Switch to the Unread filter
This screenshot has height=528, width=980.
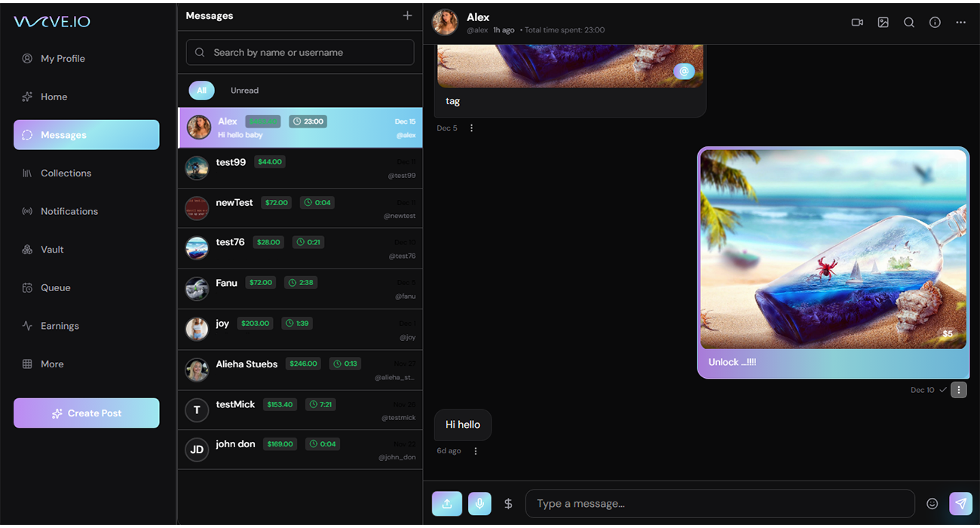point(244,91)
